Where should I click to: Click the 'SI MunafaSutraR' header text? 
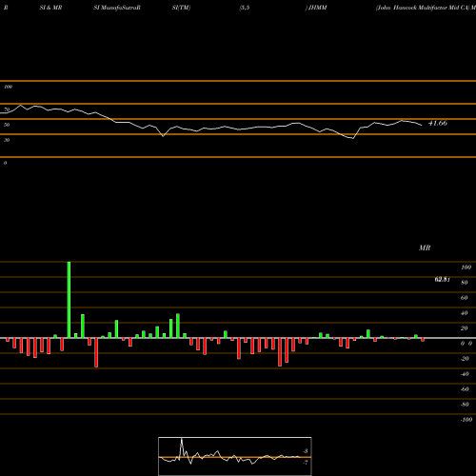click(117, 8)
